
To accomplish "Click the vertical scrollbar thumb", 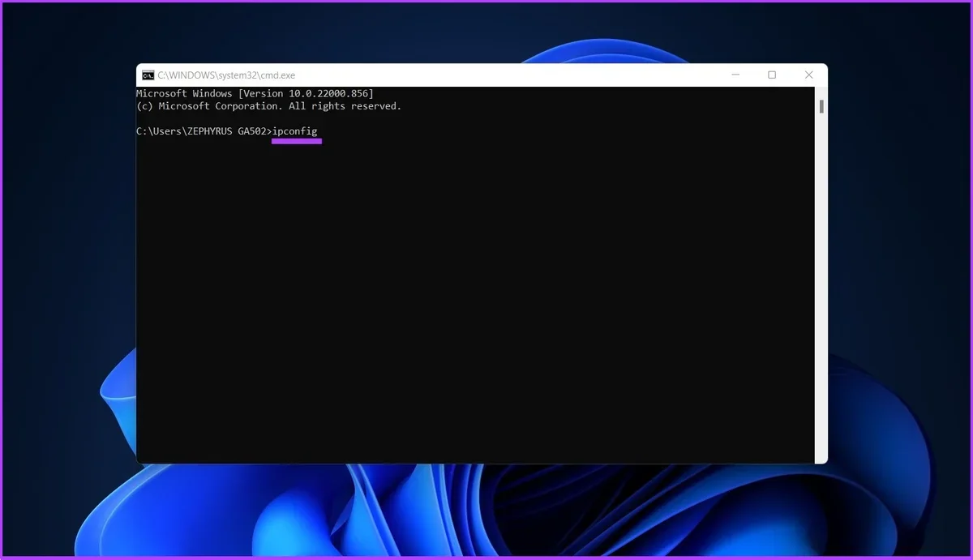I will pyautogui.click(x=821, y=106).
